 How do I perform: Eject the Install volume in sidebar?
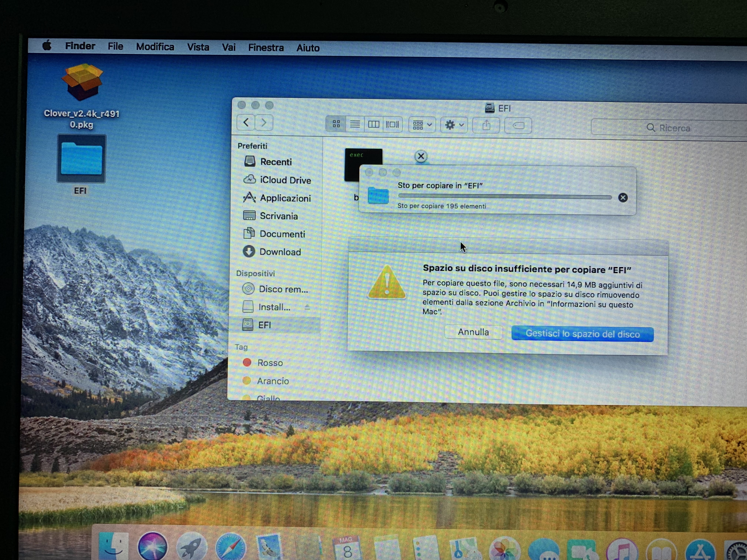click(307, 307)
